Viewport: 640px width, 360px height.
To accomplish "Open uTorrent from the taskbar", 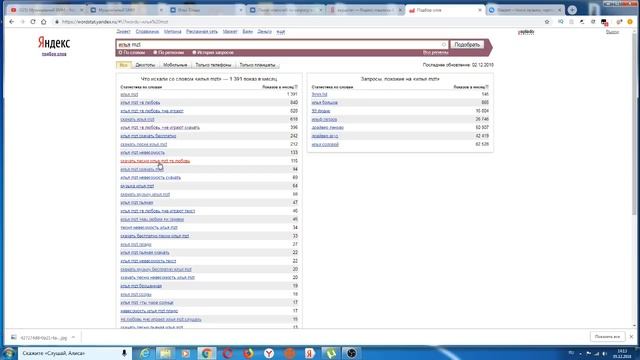I will coord(331,353).
